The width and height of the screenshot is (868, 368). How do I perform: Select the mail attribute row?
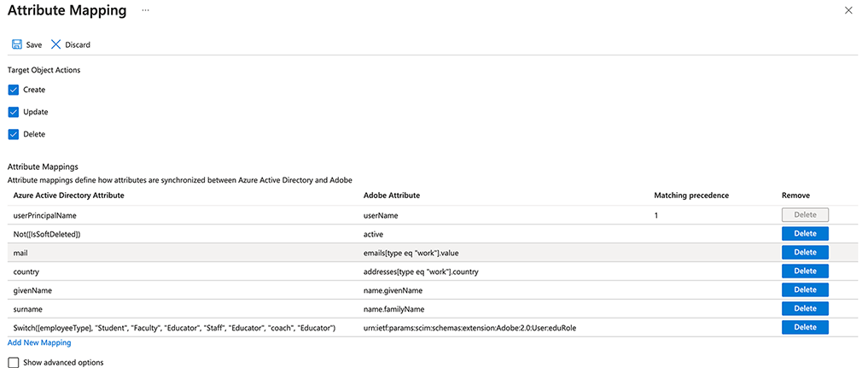point(23,253)
